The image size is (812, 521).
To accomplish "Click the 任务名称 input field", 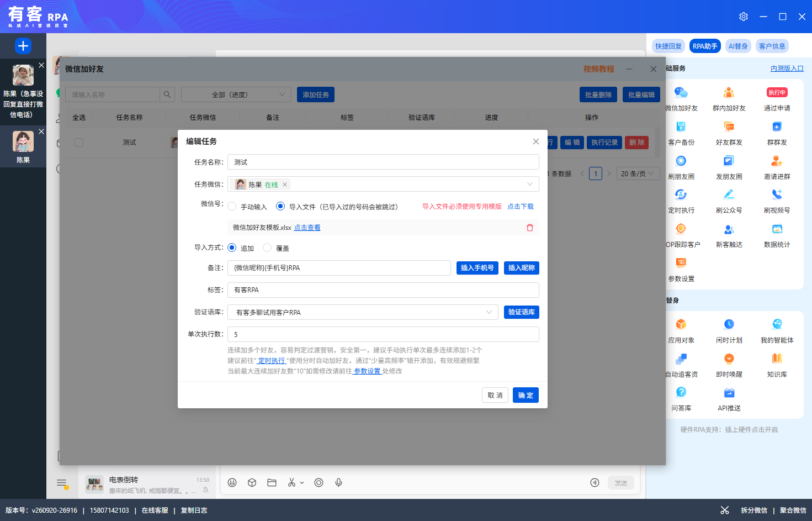I will coord(383,162).
